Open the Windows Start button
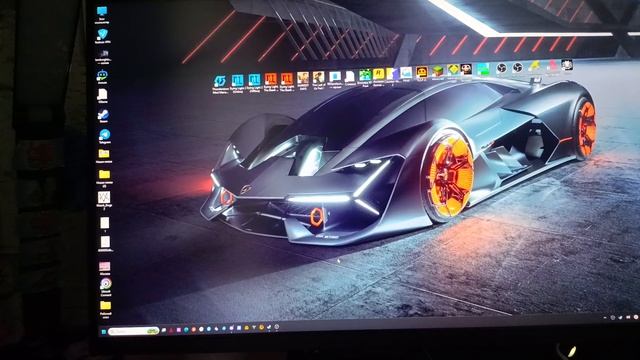640x360 pixels. pyautogui.click(x=104, y=332)
